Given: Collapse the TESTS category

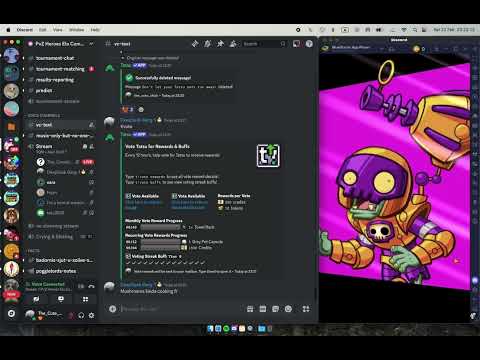Looking at the screenshot, I should pos(33,250).
